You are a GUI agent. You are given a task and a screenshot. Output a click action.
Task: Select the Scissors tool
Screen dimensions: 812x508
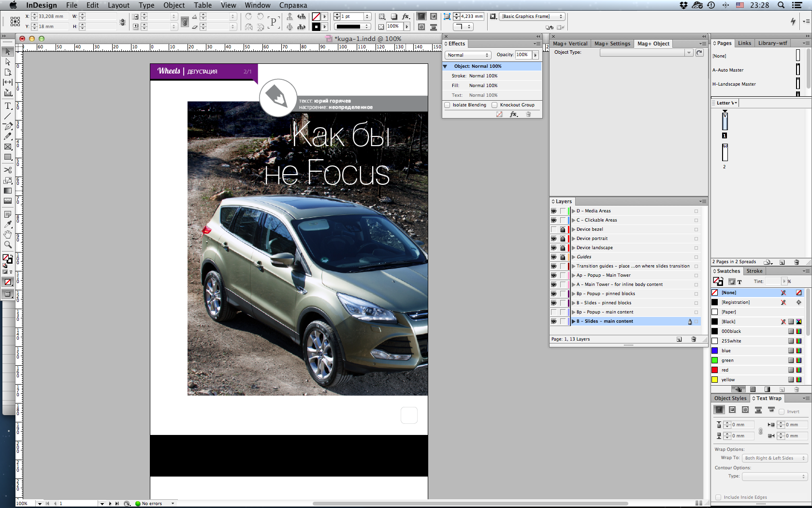[8, 170]
